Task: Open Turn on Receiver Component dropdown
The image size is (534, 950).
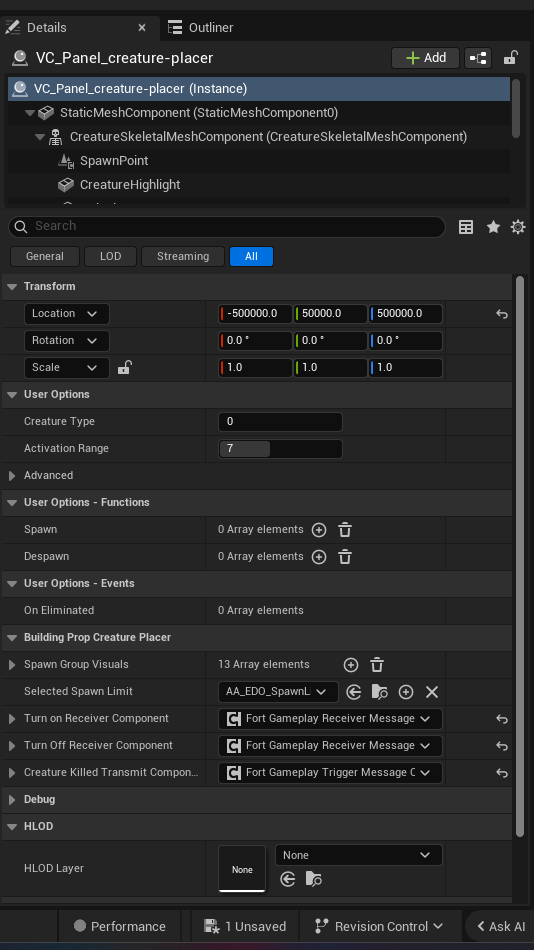Action: coord(330,719)
